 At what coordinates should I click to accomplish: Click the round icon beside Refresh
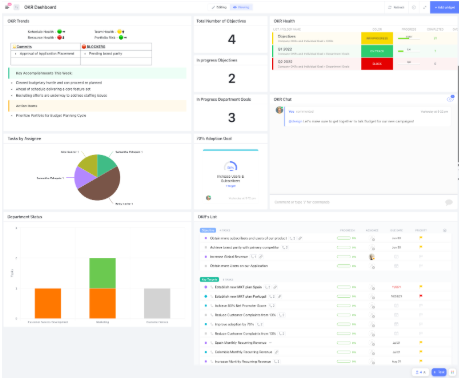point(414,7)
